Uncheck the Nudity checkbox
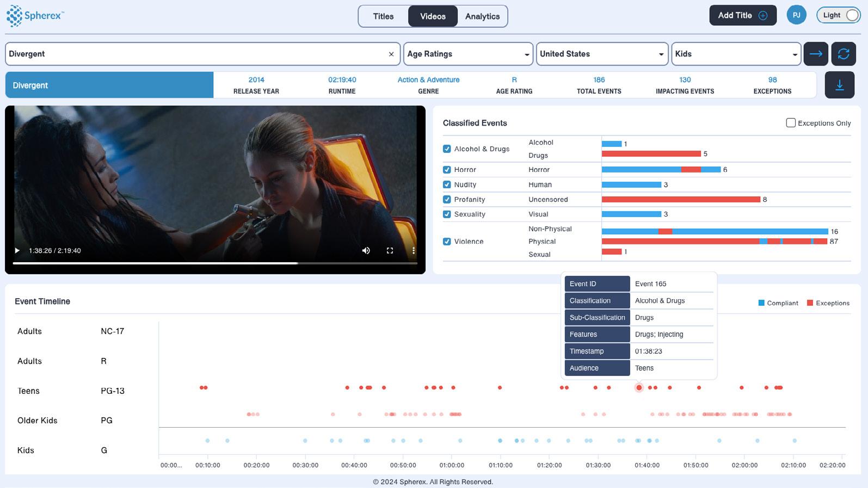The image size is (868, 488). [447, 185]
